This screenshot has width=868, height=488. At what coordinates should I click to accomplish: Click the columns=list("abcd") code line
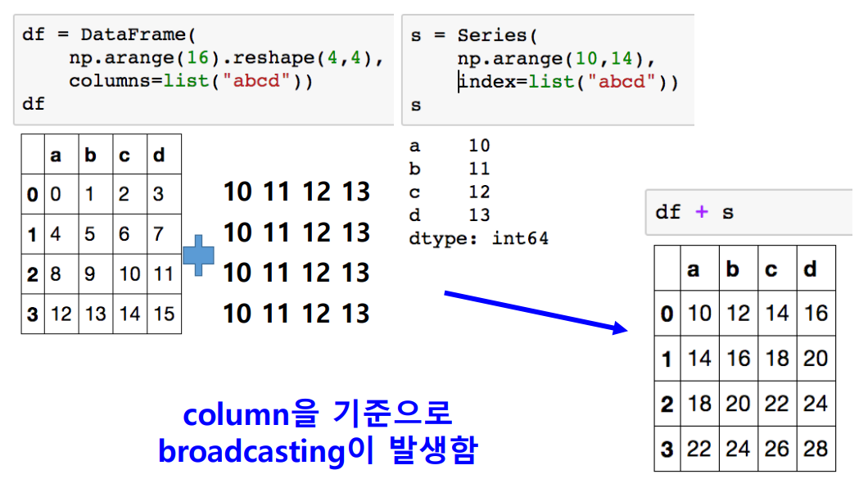tap(191, 81)
